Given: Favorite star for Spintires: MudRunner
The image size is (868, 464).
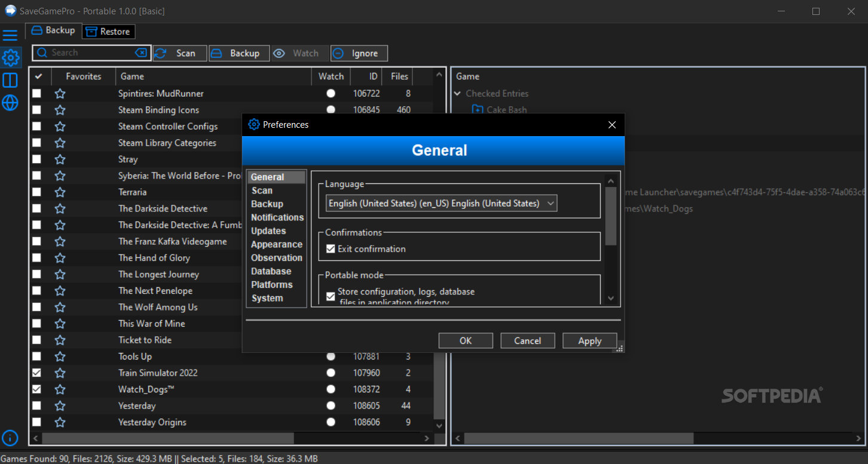Looking at the screenshot, I should point(60,94).
